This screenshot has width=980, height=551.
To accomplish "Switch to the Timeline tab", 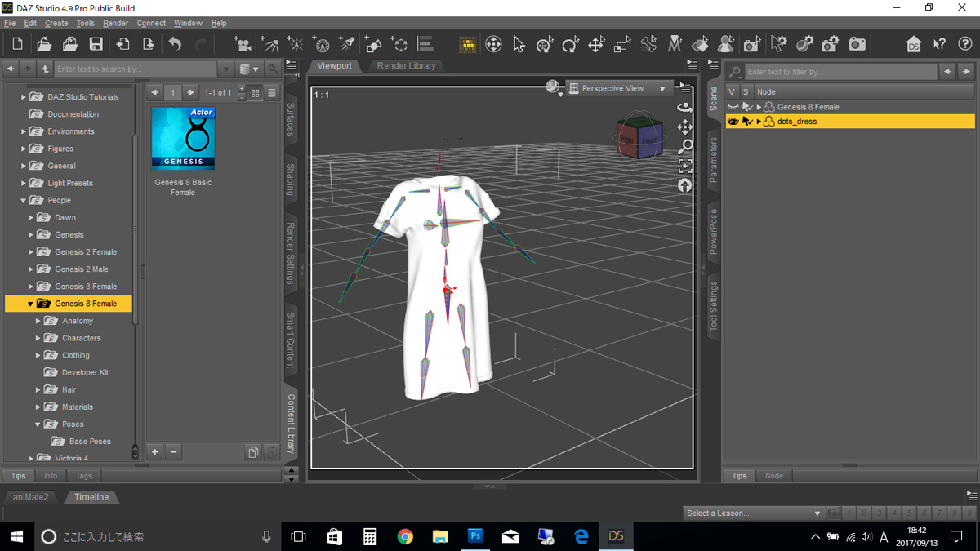I will [91, 497].
